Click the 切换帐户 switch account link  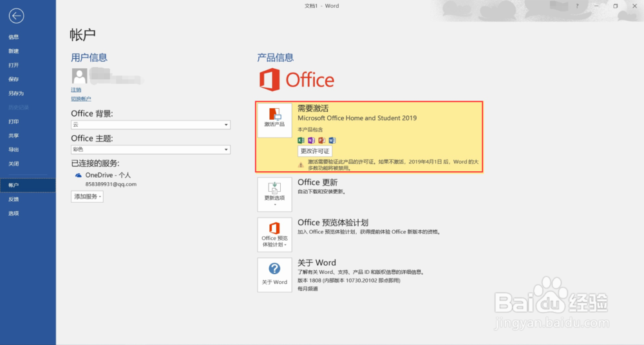[81, 99]
